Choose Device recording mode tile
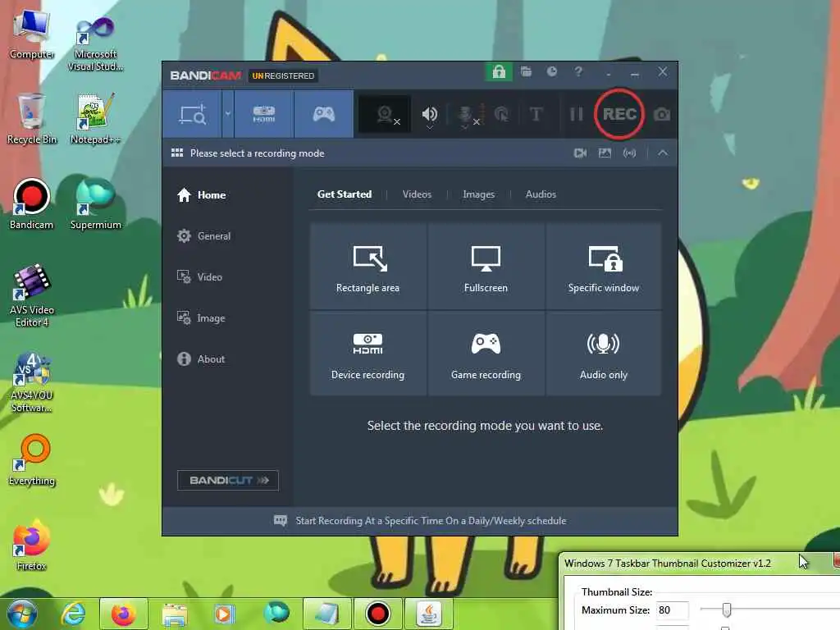This screenshot has height=630, width=840. [x=368, y=354]
